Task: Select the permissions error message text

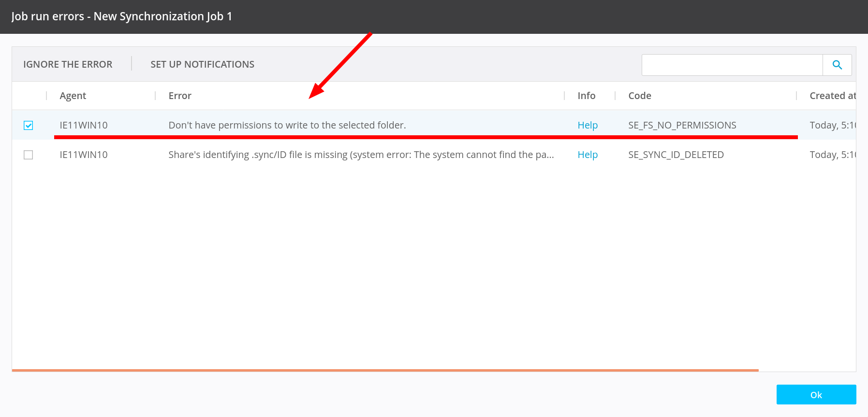Action: pyautogui.click(x=287, y=125)
